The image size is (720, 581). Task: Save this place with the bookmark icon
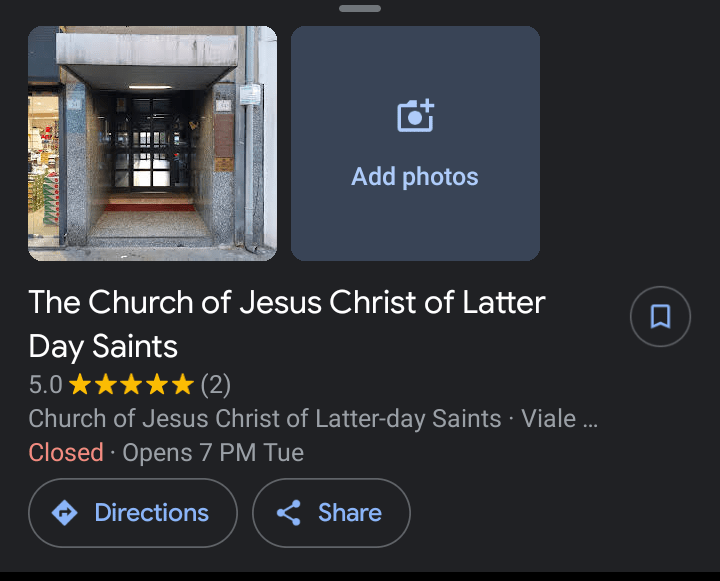[x=660, y=317]
